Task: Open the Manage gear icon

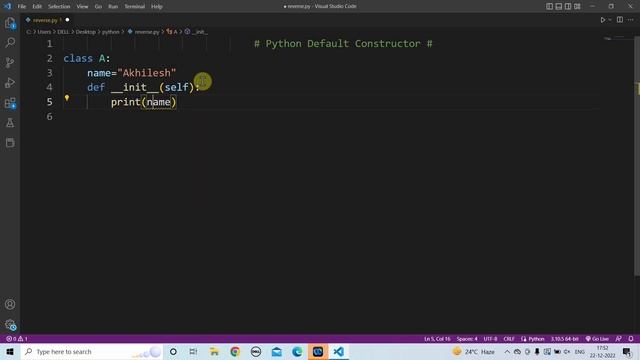Action: coord(10,325)
